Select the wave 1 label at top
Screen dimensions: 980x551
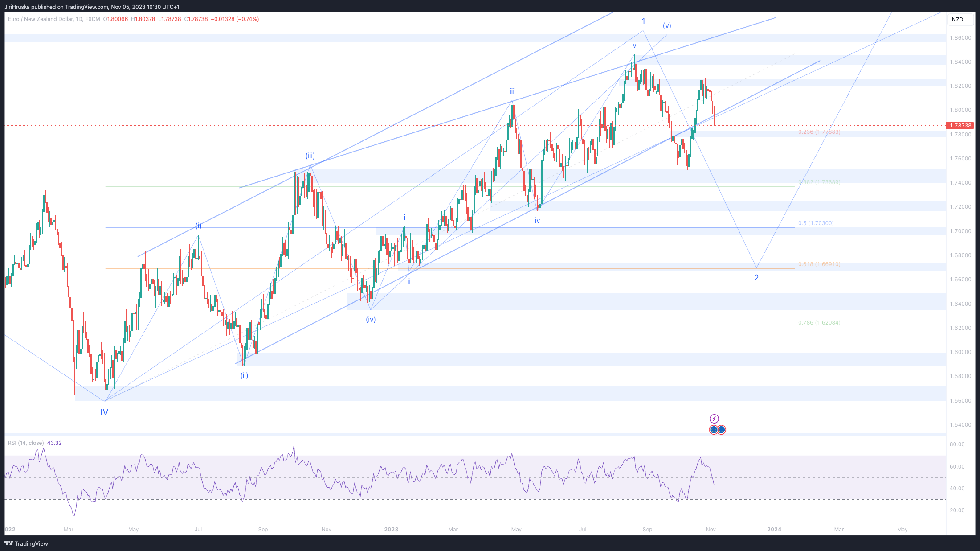(643, 21)
